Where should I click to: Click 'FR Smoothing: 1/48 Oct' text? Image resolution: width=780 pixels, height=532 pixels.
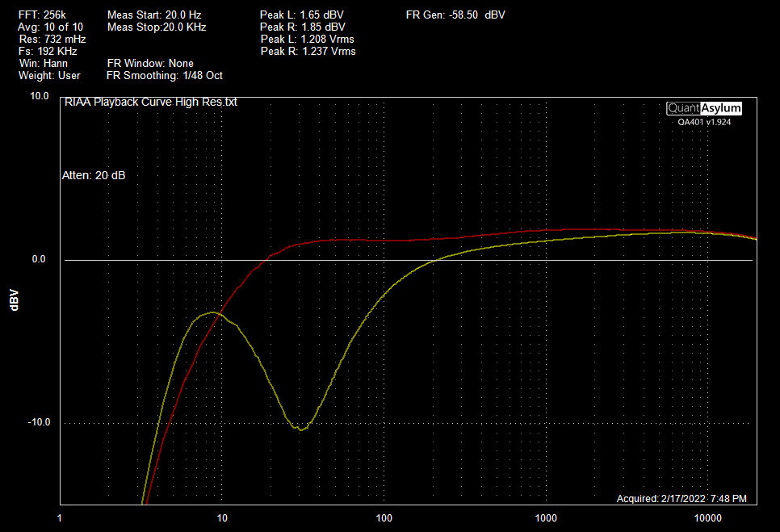[165, 76]
